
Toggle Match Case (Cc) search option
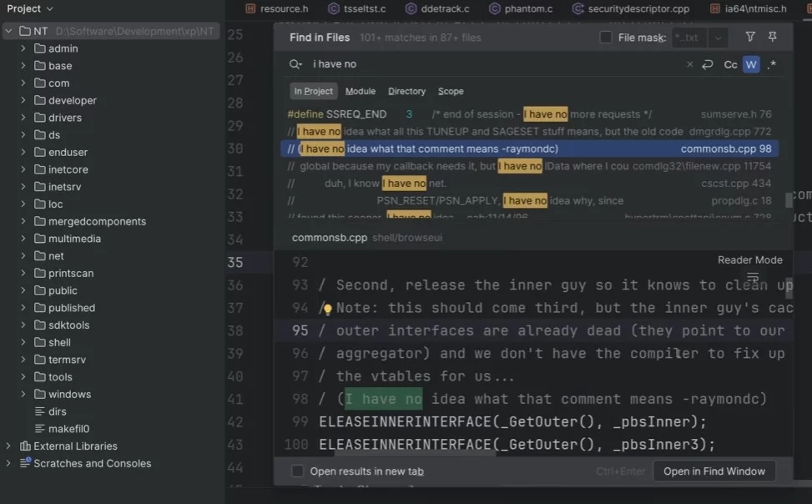click(730, 64)
